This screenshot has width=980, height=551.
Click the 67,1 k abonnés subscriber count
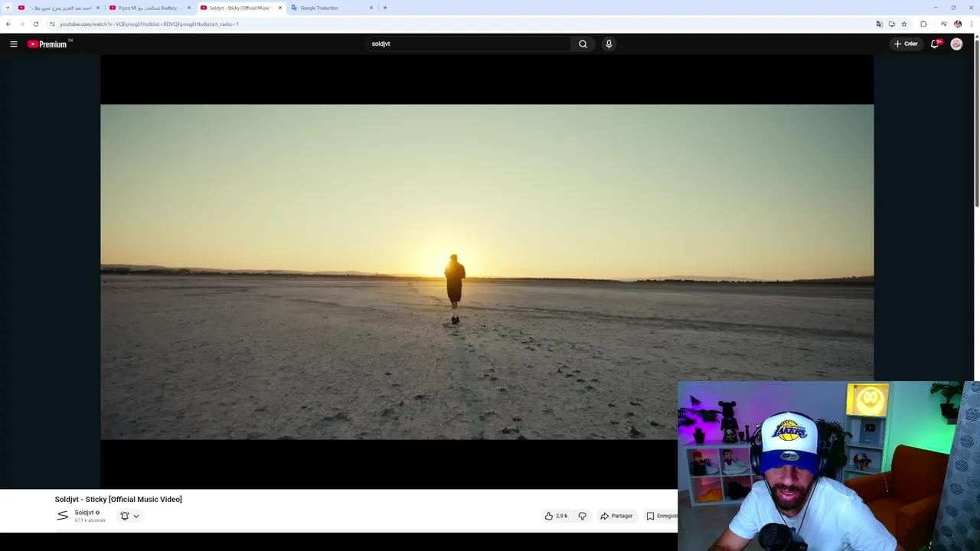90,520
